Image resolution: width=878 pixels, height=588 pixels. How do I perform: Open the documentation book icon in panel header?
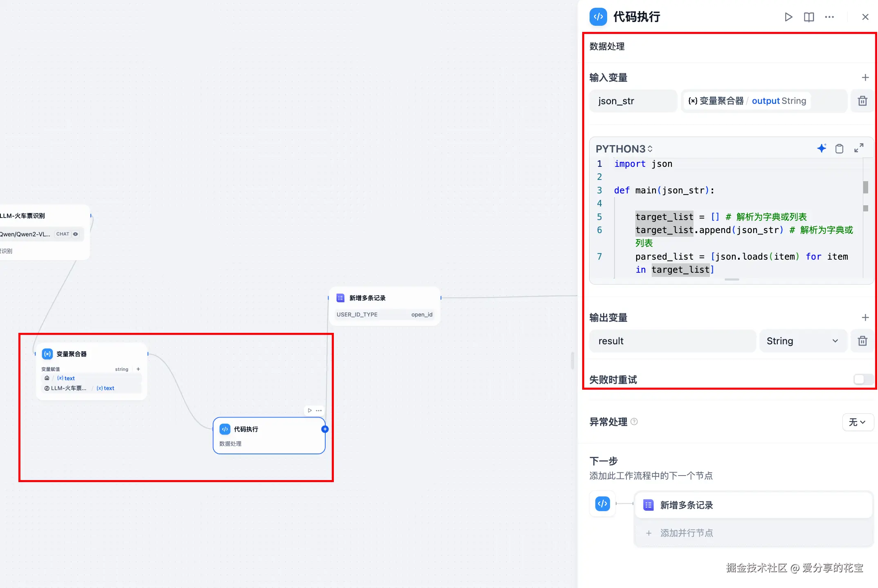[809, 17]
